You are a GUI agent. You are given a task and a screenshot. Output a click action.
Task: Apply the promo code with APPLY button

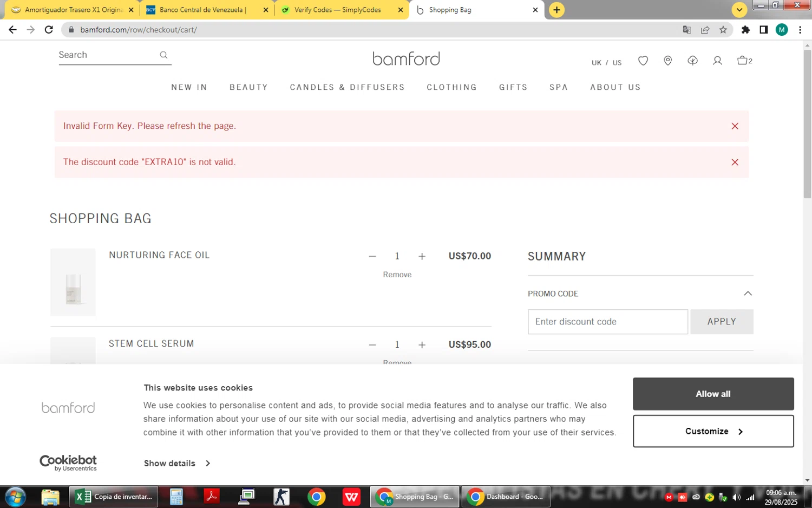pyautogui.click(x=722, y=322)
